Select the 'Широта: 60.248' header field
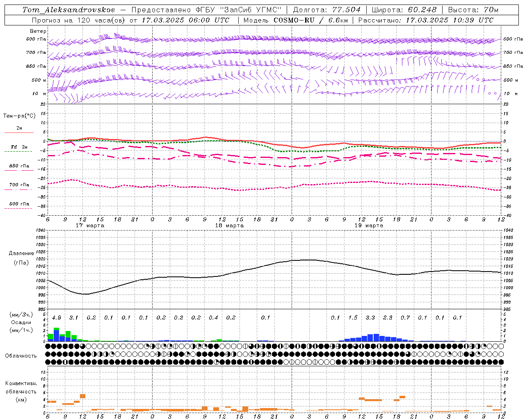The image size is (525, 420). [404, 10]
